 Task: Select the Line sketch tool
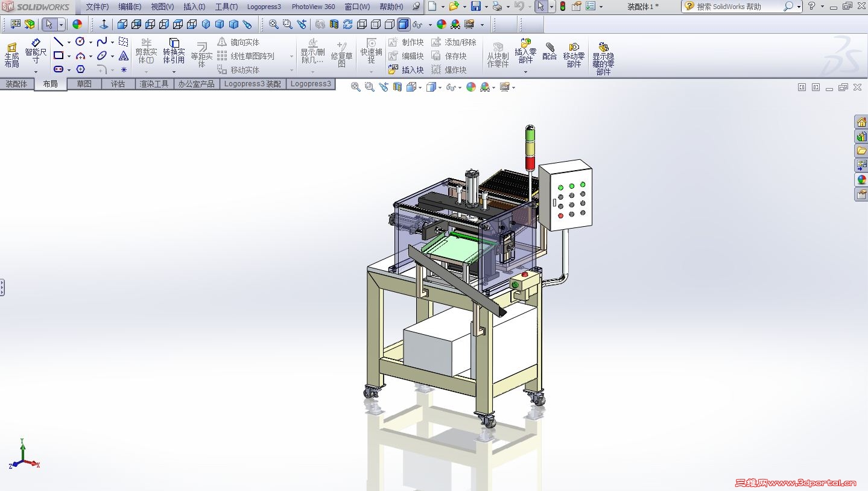point(59,42)
